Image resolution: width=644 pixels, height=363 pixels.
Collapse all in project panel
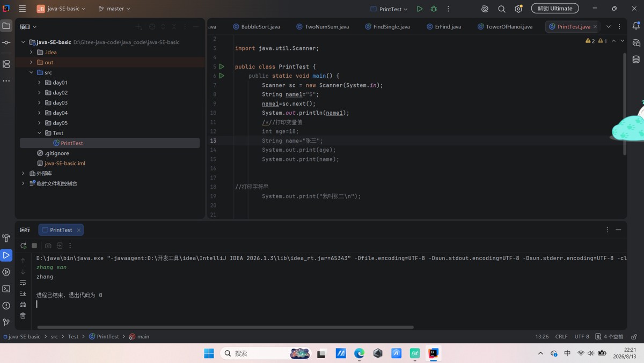[174, 26]
